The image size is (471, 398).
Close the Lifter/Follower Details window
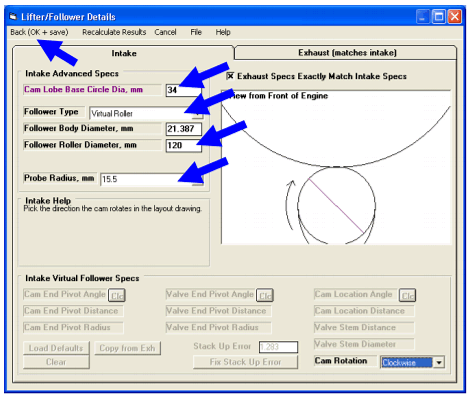click(455, 16)
